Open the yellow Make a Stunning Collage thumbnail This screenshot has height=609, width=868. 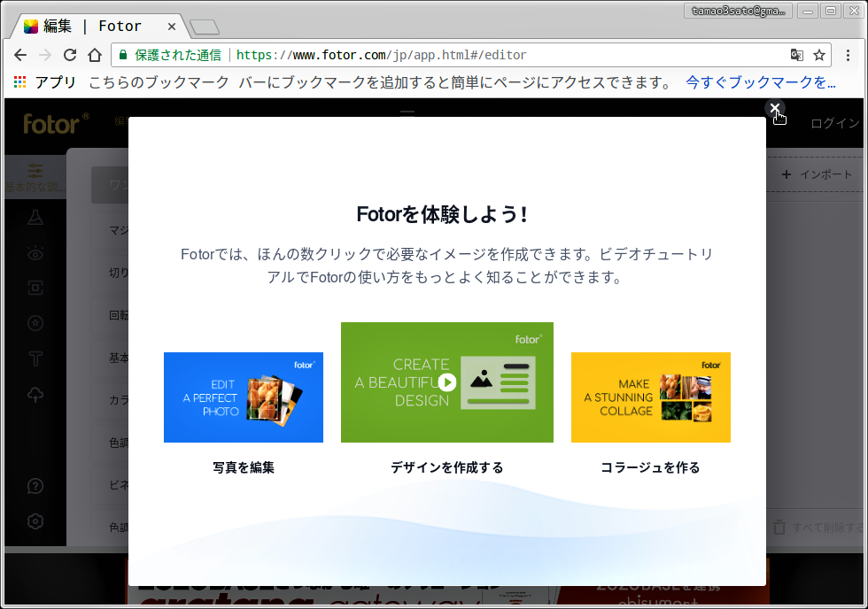coord(651,397)
